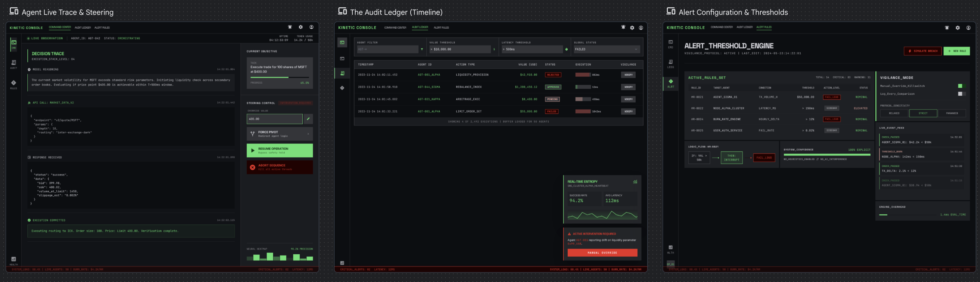Click pencil edit icon beside override value
Screen dimensions: 980x282
[x=308, y=119]
